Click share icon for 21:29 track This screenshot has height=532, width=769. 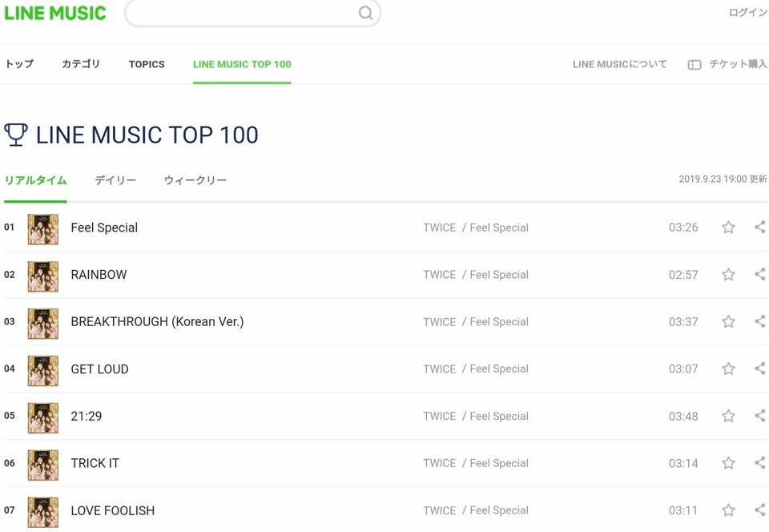759,416
